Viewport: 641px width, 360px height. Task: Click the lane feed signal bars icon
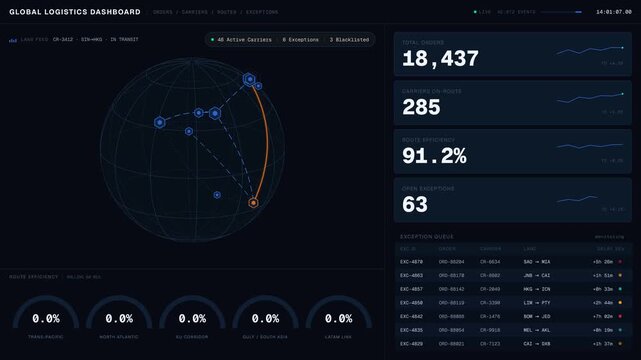pos(13,40)
